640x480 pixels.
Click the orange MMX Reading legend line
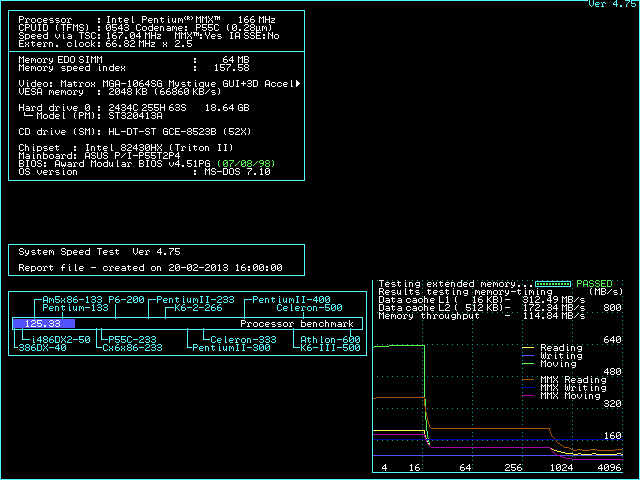tap(530, 380)
